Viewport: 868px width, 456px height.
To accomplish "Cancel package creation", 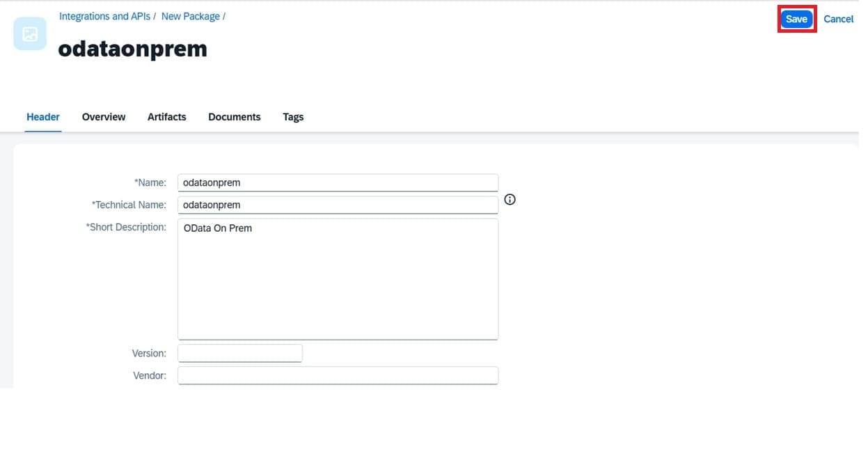I will [x=838, y=19].
